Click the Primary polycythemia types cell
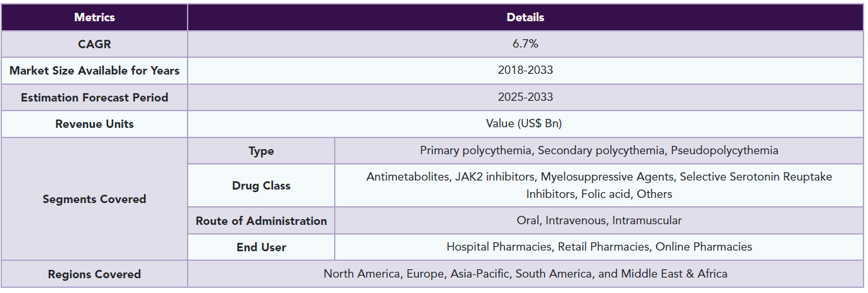 (599, 151)
